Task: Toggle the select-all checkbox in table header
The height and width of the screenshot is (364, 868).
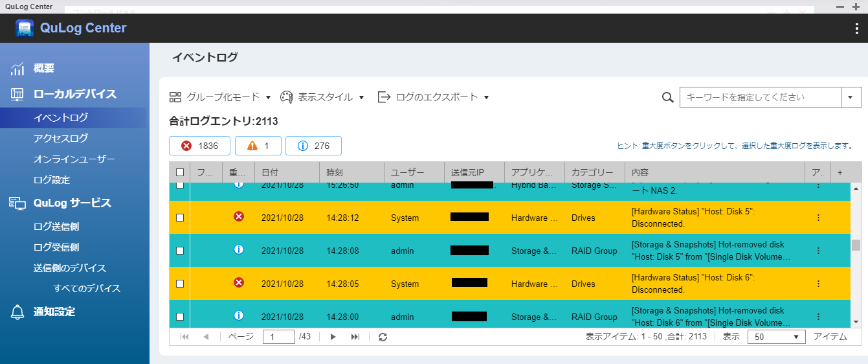Action: (x=180, y=173)
